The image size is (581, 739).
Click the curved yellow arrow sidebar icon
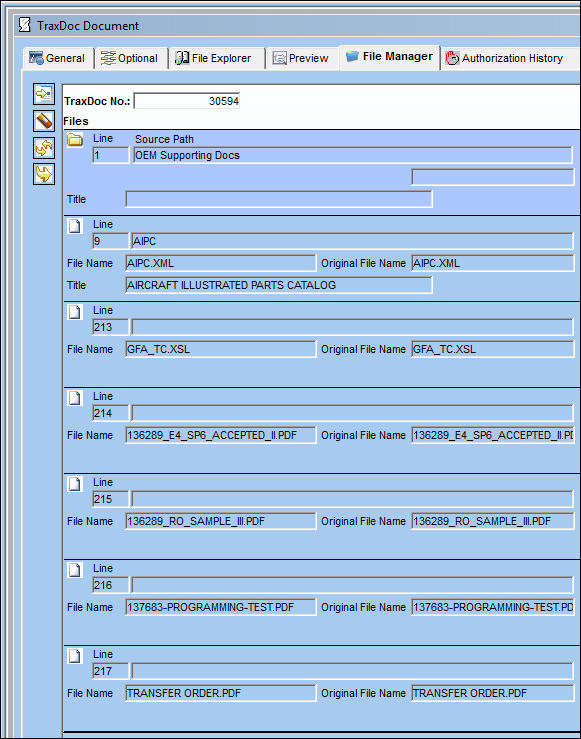(44, 174)
